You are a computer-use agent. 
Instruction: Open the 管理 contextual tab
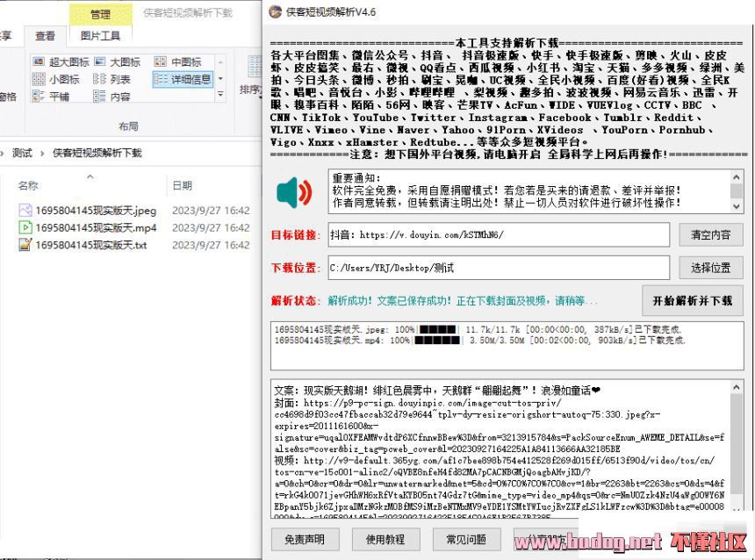pos(100,14)
